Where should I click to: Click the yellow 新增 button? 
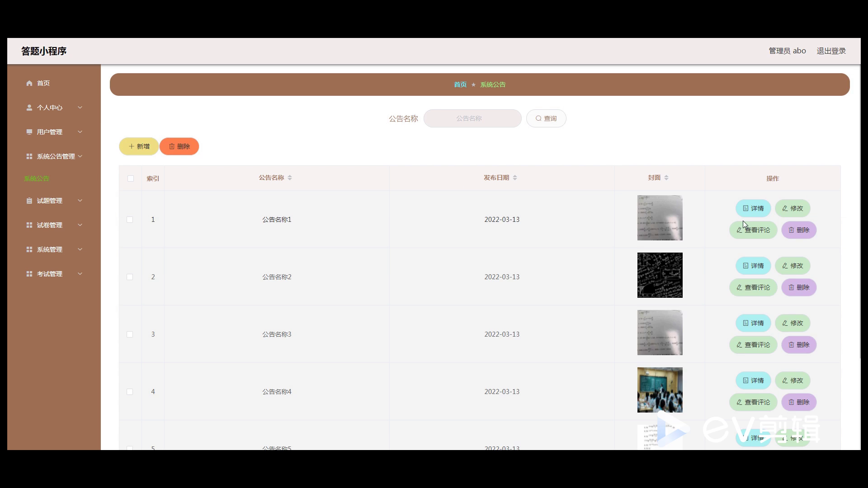[139, 146]
